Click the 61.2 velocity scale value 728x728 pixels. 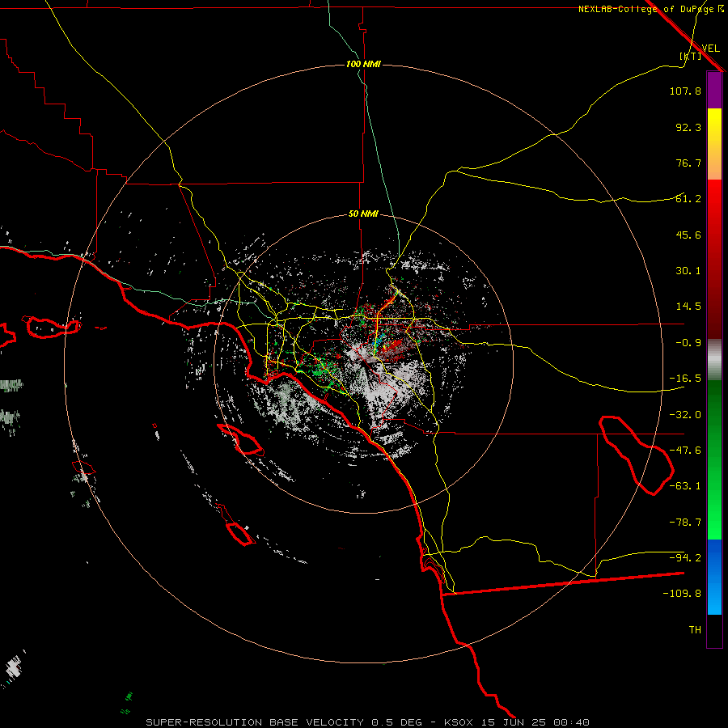point(688,199)
